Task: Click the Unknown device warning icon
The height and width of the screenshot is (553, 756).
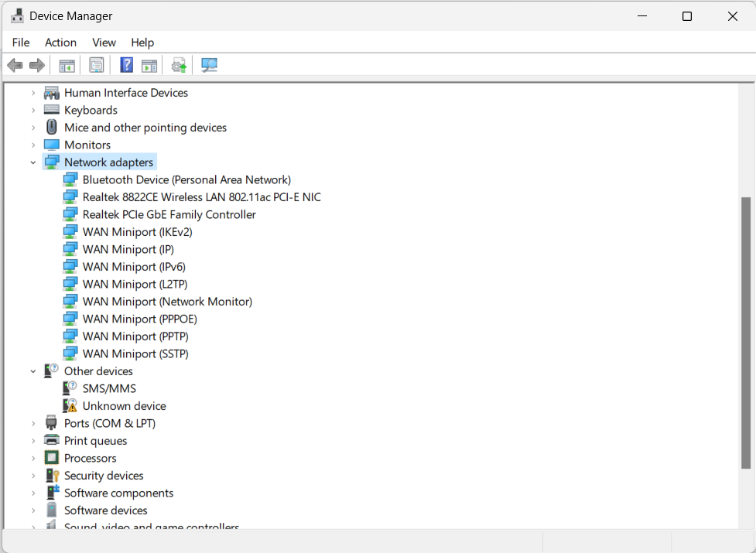Action: (70, 406)
